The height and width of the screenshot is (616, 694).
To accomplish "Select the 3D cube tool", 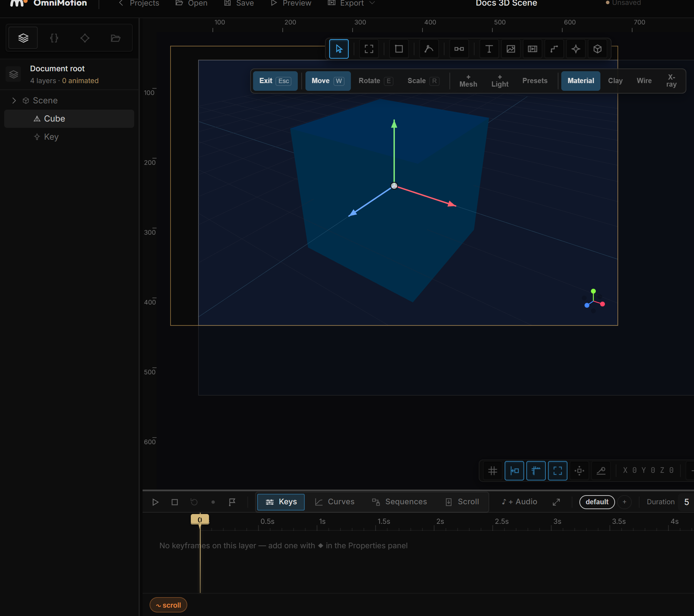I will click(x=597, y=49).
